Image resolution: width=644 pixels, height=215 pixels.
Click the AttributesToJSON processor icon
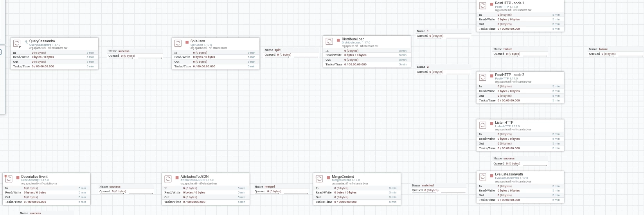(168, 179)
